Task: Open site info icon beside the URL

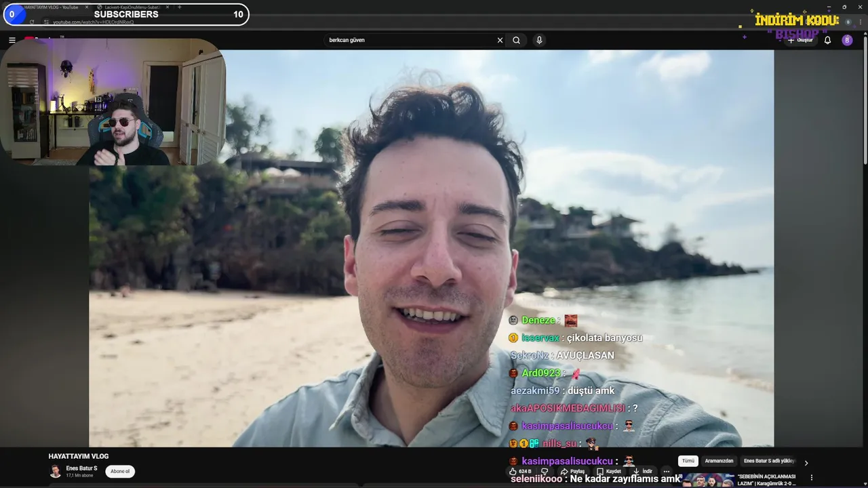Action: point(45,22)
